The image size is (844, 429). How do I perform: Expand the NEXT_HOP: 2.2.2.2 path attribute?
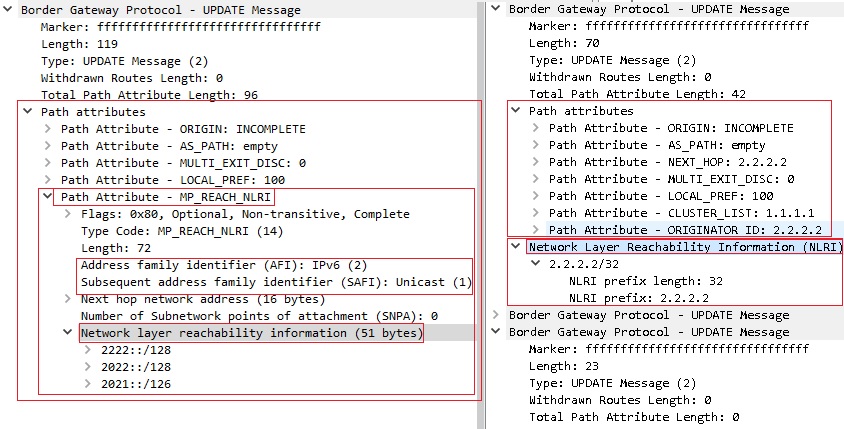535,162
